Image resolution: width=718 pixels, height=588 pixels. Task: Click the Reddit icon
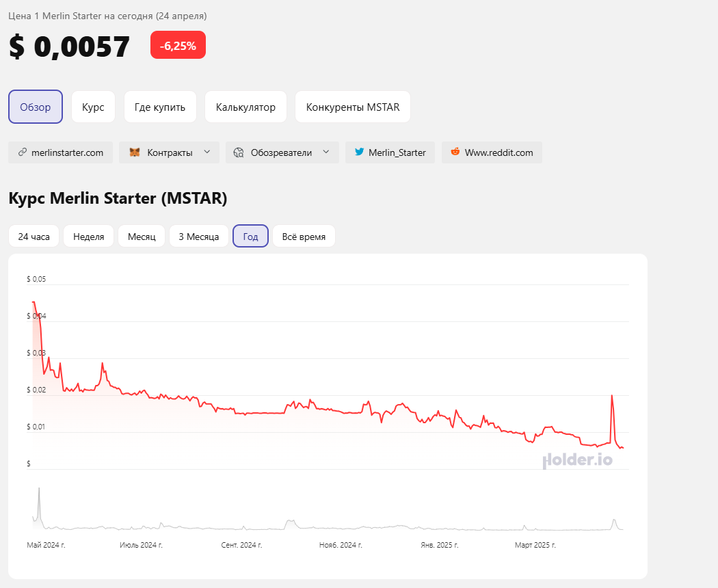(x=455, y=152)
